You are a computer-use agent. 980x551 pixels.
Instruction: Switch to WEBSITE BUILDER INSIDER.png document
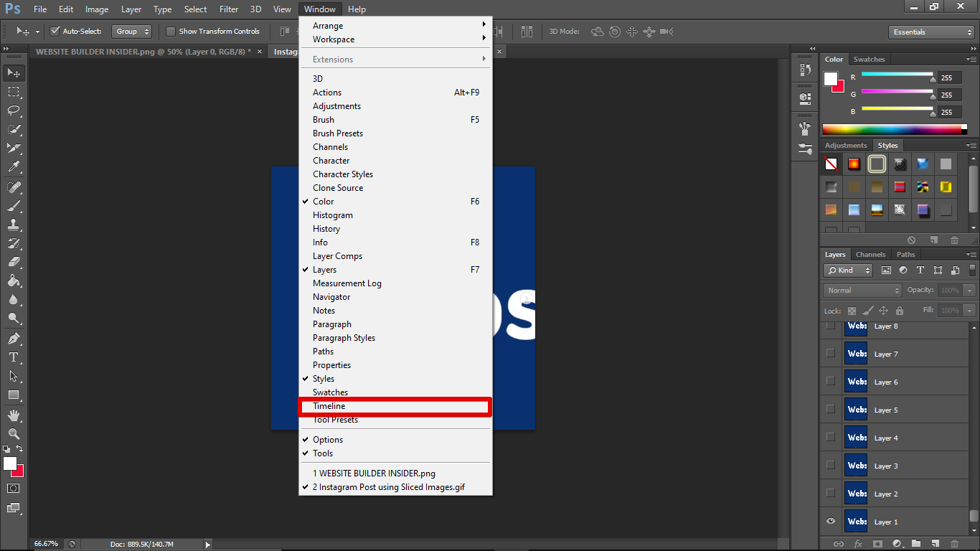[143, 52]
